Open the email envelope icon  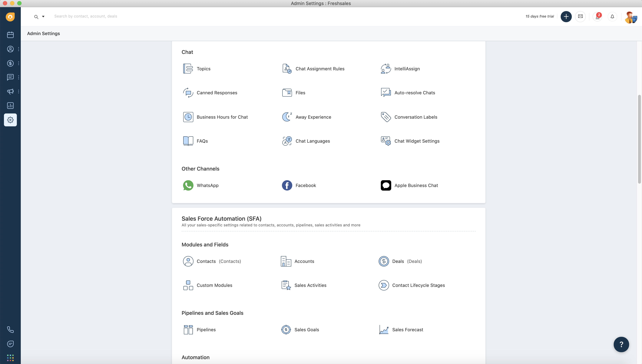580,16
